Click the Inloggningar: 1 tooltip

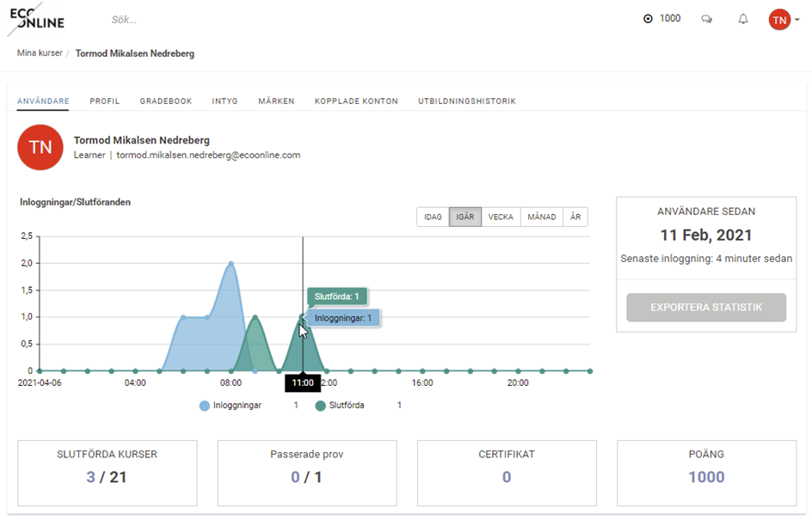point(343,318)
